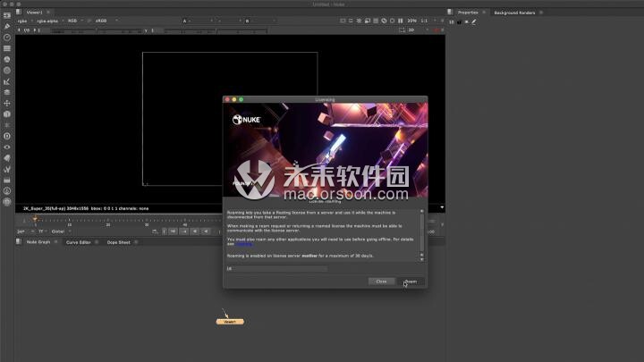Screen dimensions: 644x362
Task: Click the Properties panel pane menu icon
Action: (x=450, y=13)
